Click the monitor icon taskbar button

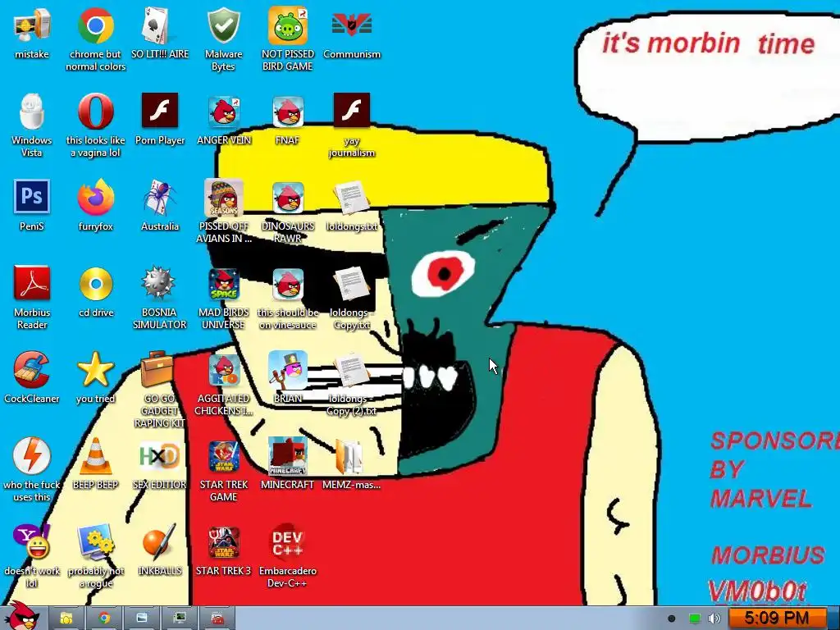(180, 619)
